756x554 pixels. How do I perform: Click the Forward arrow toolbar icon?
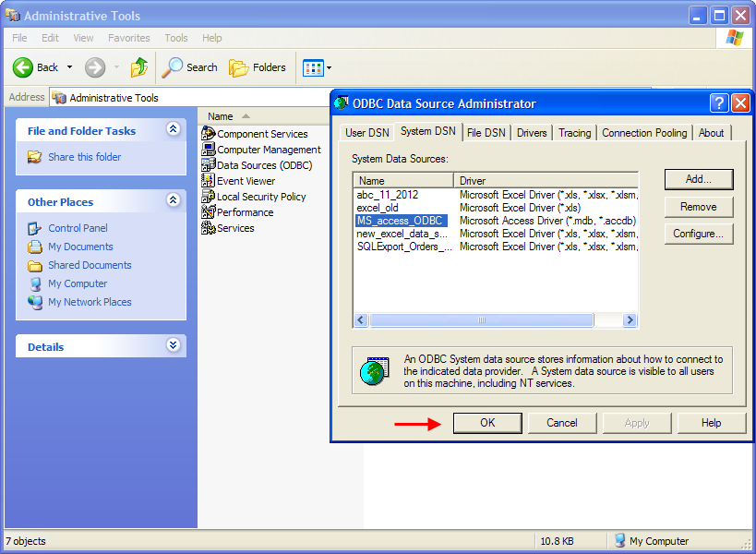pos(95,67)
